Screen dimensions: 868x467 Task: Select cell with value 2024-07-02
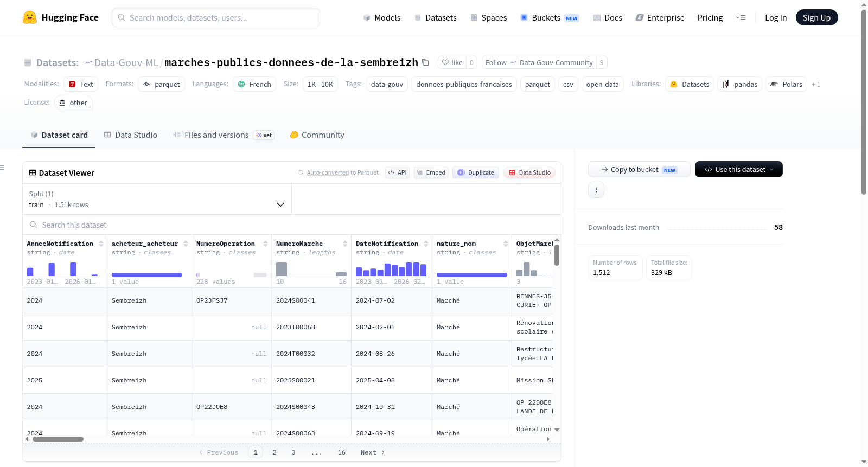[392, 300]
